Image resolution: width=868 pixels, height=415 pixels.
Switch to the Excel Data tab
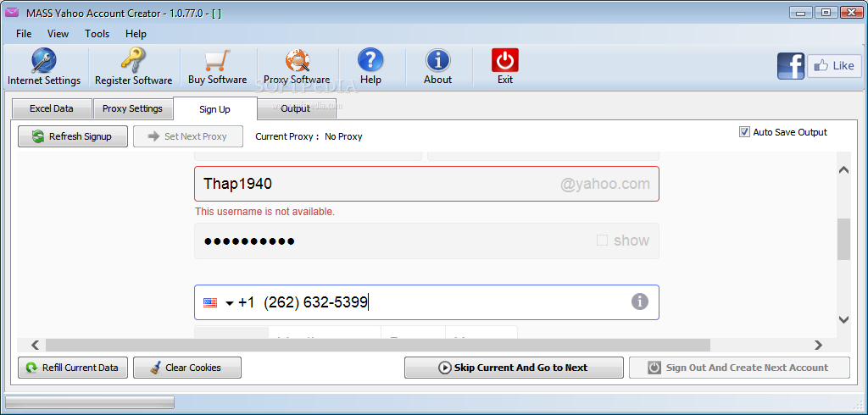52,108
